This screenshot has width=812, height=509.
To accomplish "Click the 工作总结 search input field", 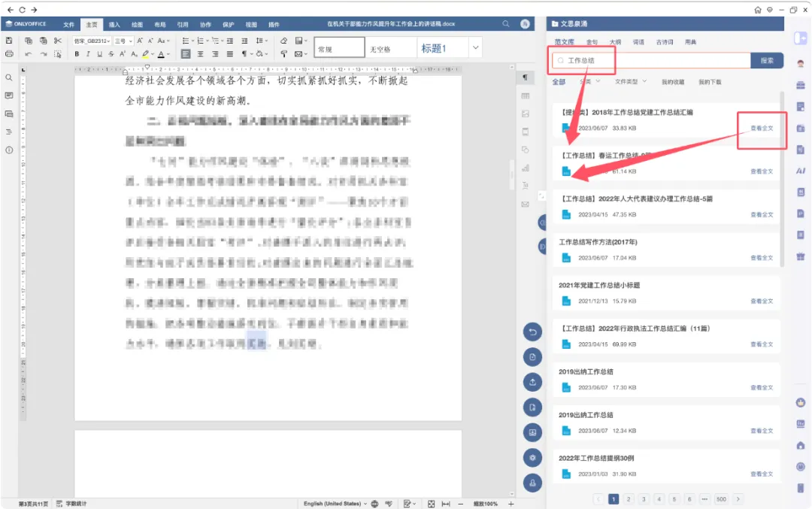I will 651,61.
